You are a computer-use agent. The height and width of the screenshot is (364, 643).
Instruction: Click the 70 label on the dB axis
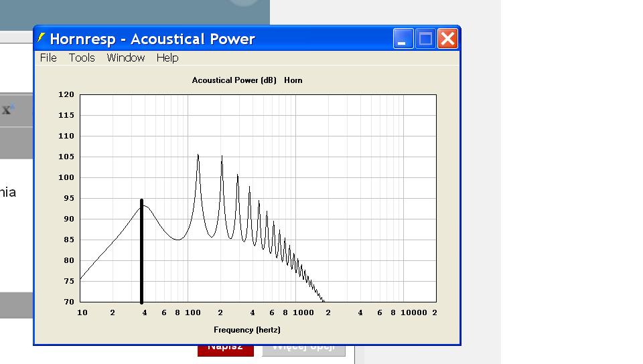[69, 302]
